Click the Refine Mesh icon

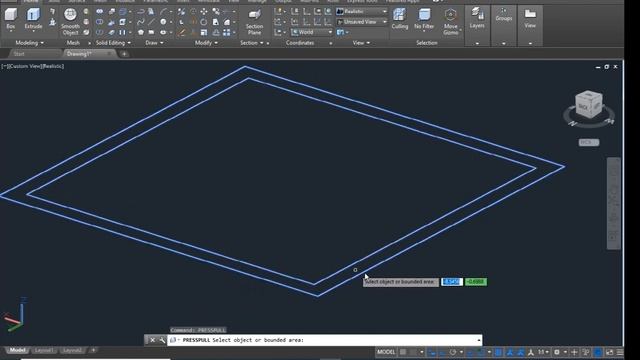86,32
